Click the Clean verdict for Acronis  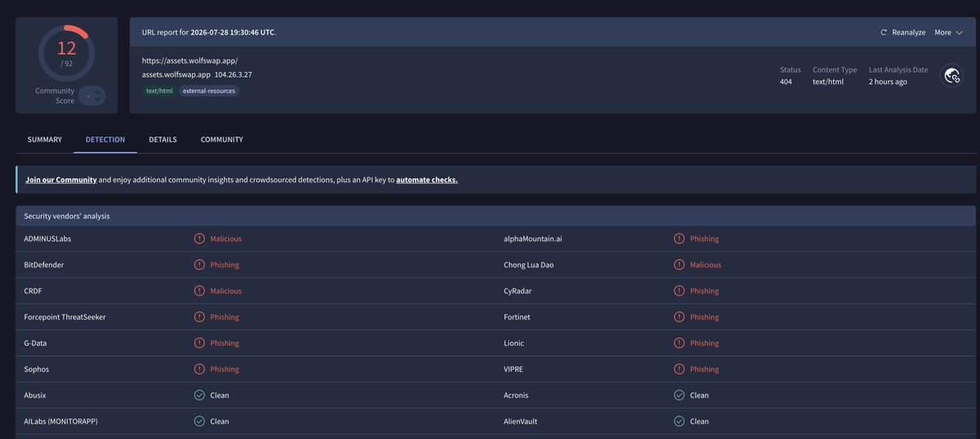pos(700,396)
